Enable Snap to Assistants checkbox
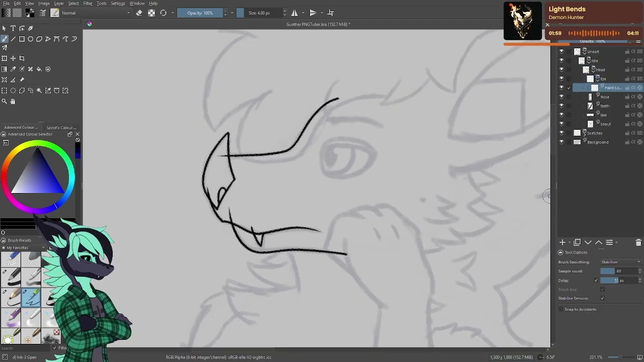Screen dimensions: 644x362 tap(561, 309)
